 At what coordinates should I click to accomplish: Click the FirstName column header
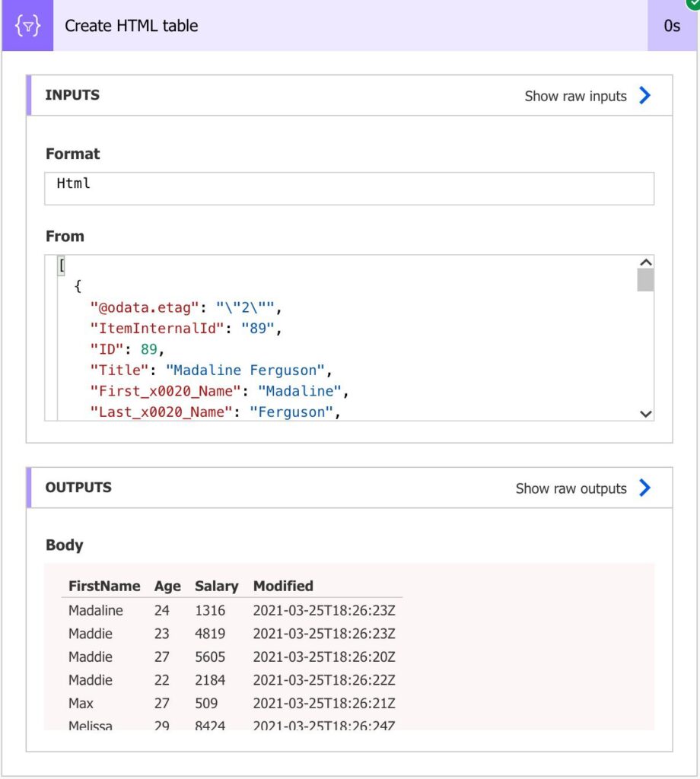tap(104, 586)
